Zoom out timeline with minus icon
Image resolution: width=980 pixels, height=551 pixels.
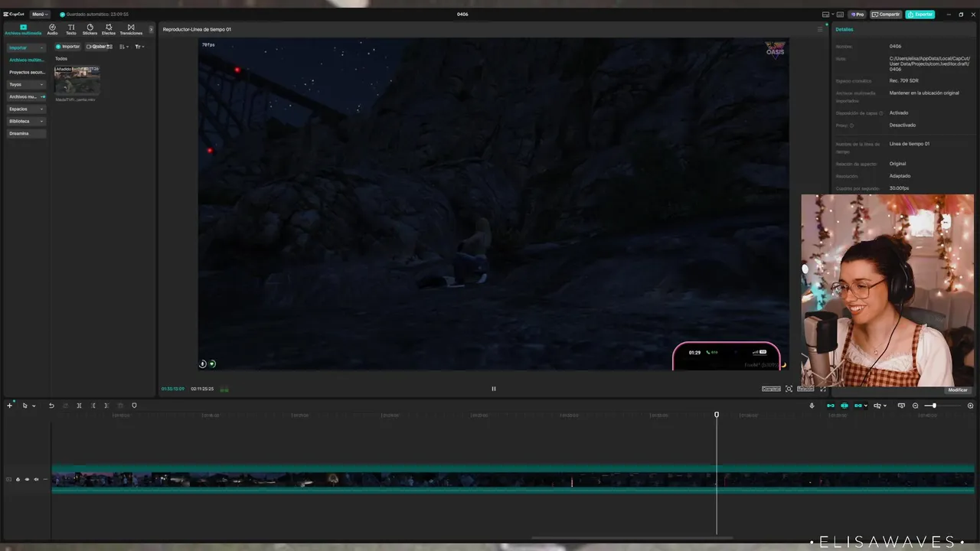(916, 406)
